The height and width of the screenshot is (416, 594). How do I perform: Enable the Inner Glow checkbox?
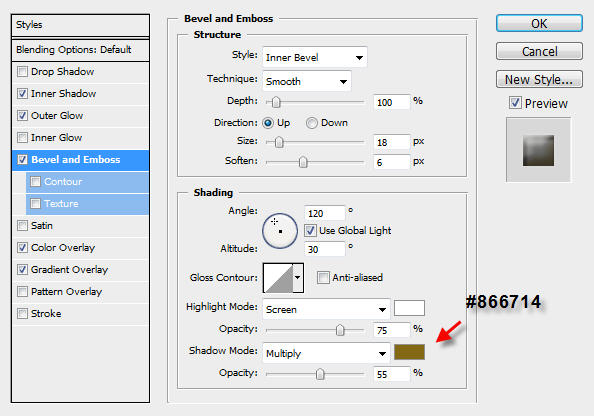pos(22,137)
